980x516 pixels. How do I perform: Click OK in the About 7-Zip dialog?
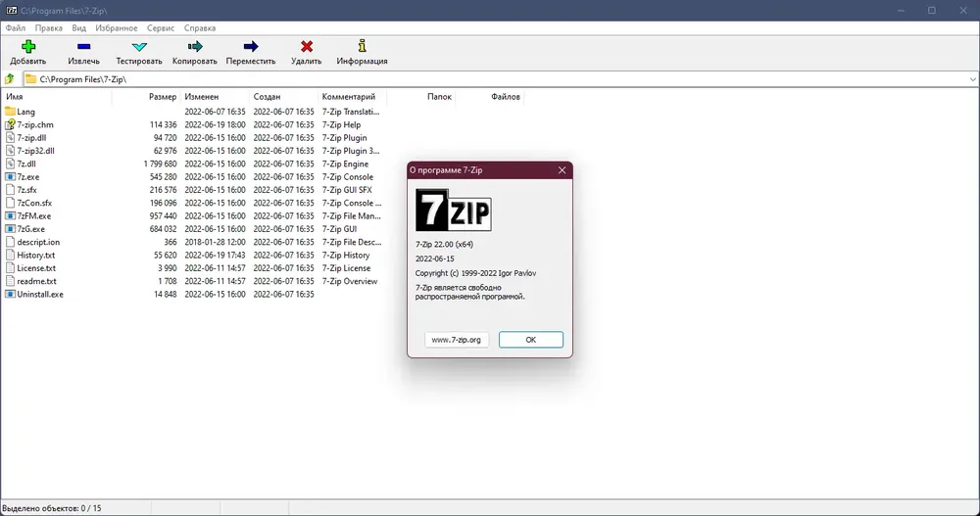tap(530, 340)
